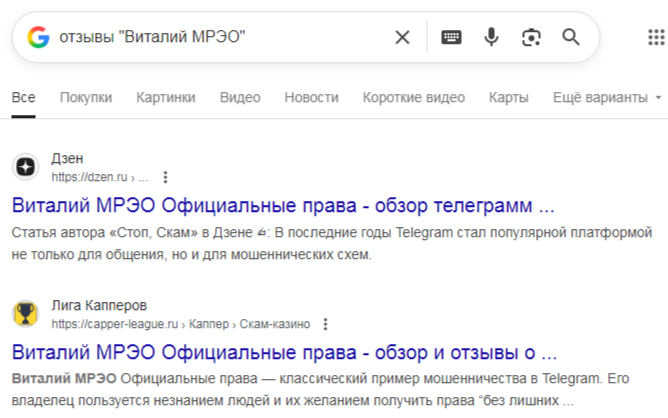
Task: Open more options for Дзен result
Action: click(x=166, y=177)
